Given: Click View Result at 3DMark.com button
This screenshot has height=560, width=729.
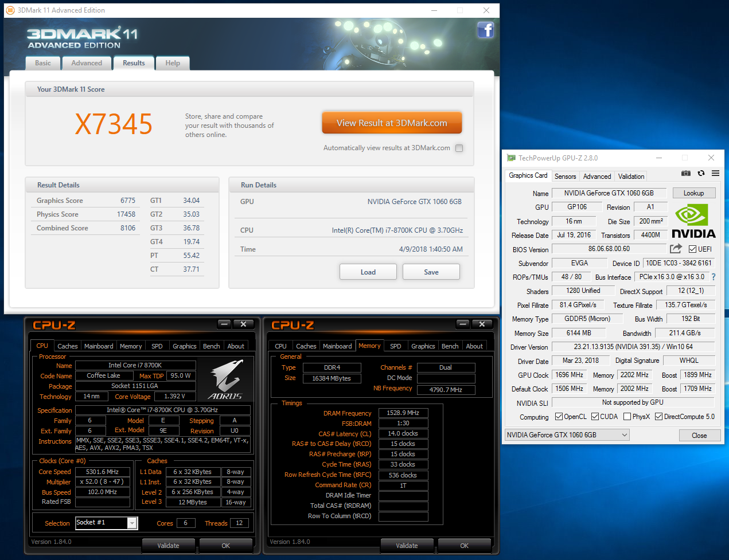Looking at the screenshot, I should (x=392, y=123).
